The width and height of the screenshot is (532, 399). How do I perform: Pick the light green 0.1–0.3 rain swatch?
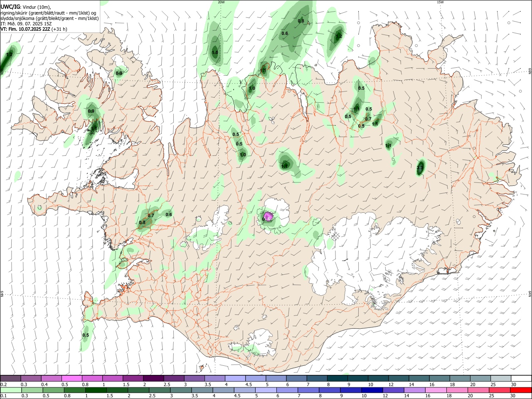(11, 390)
